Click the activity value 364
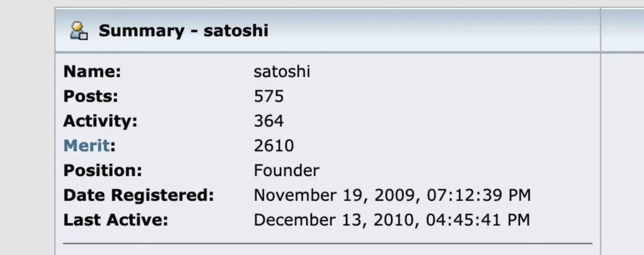The height and width of the screenshot is (255, 644). (x=269, y=121)
